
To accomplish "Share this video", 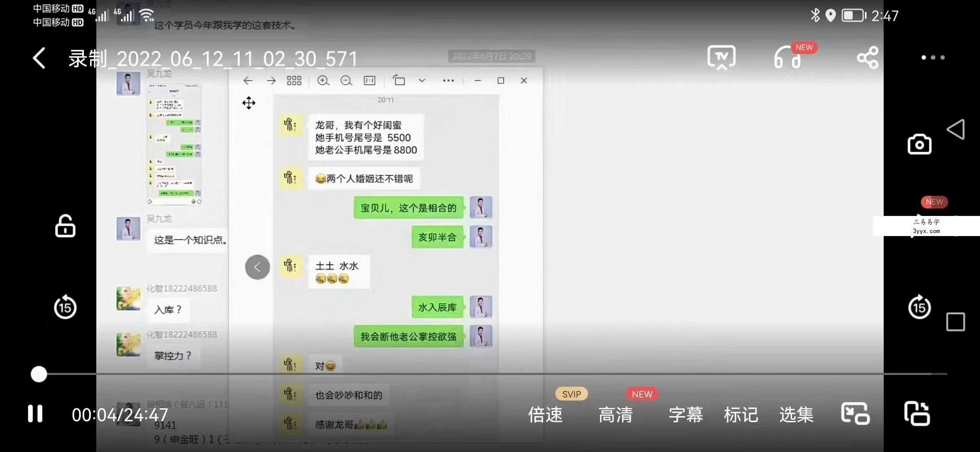I will pyautogui.click(x=867, y=57).
